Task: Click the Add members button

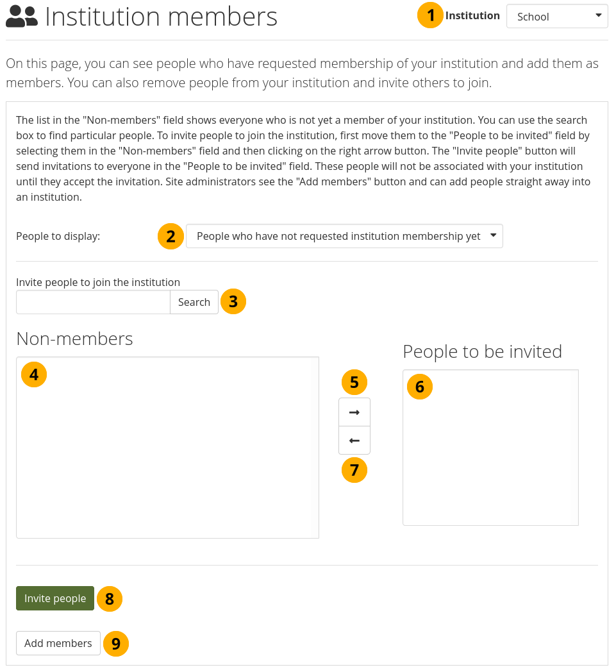Action: tap(58, 644)
